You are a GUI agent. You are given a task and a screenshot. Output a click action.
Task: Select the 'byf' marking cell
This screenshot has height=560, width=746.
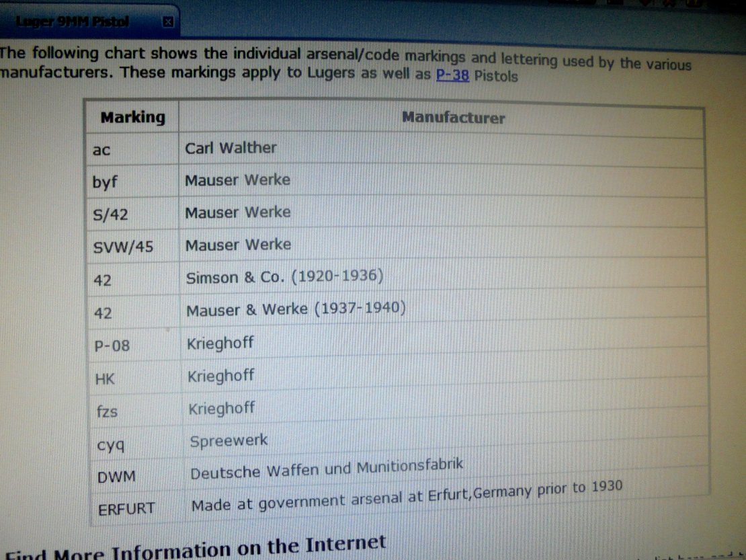[133, 182]
